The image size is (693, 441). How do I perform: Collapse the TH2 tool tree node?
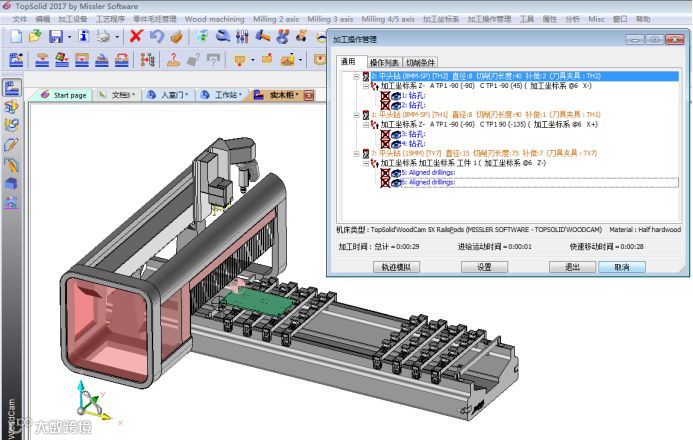click(x=356, y=76)
